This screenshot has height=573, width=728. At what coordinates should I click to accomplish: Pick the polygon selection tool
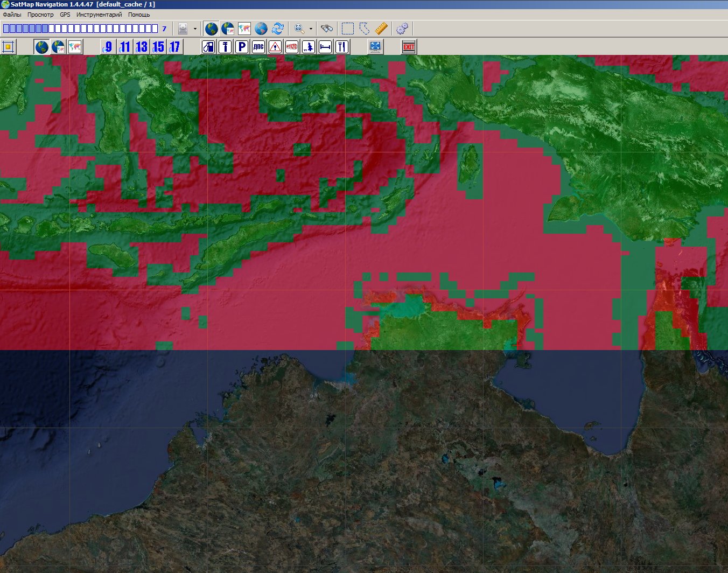point(365,29)
